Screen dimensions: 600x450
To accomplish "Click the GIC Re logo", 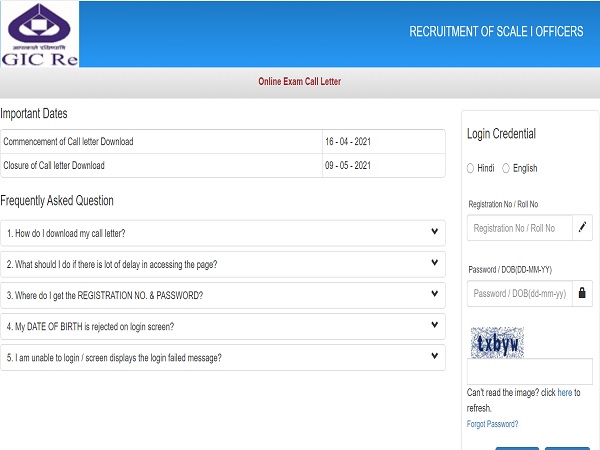I will pos(37,33).
